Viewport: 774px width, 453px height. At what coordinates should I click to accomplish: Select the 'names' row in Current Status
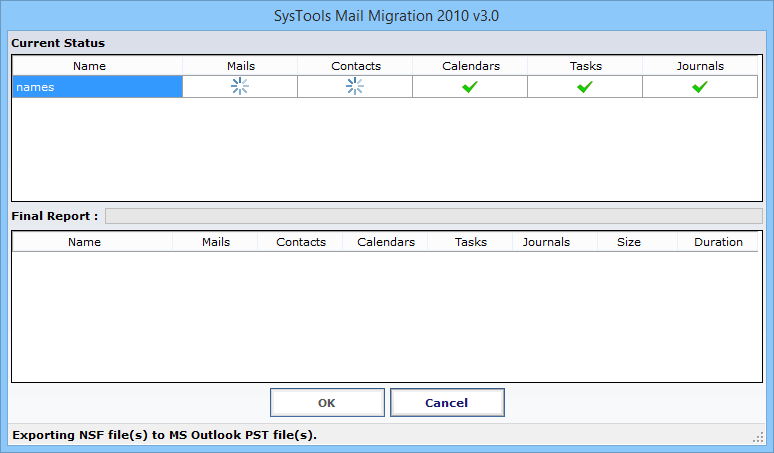[x=385, y=87]
